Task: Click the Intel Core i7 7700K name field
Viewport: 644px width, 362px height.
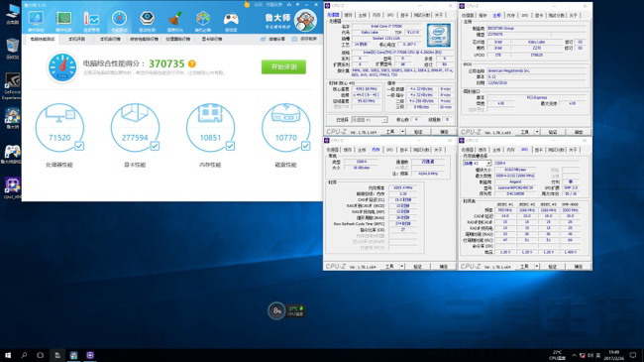Action: 386,27
